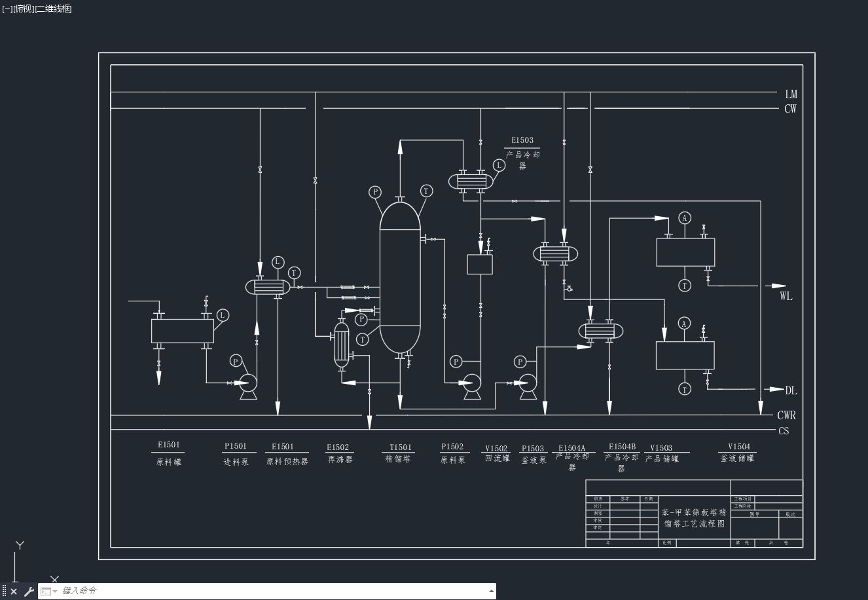Screen dimensions: 868x600
Task: Click the 再沸器 equipment name
Action: coord(340,460)
